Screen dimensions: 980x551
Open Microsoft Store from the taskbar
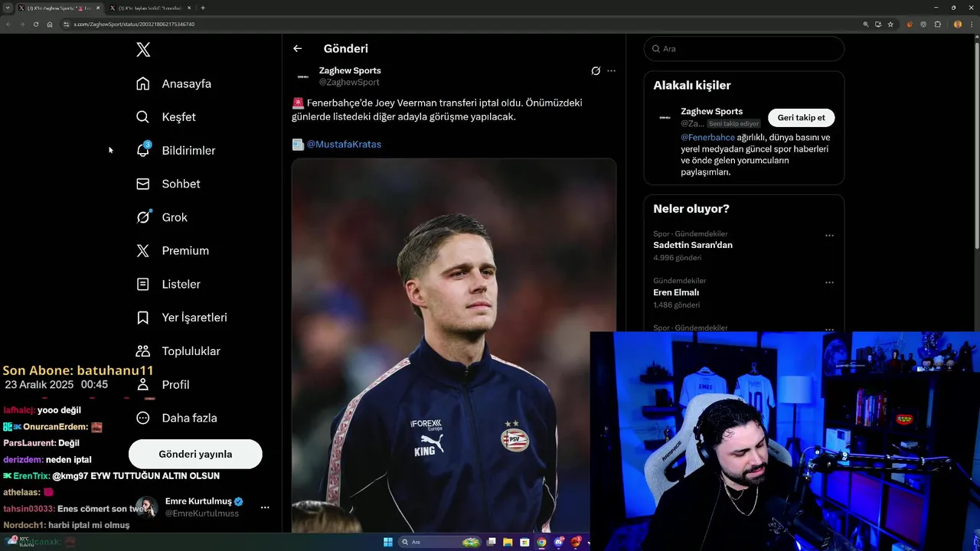524,542
